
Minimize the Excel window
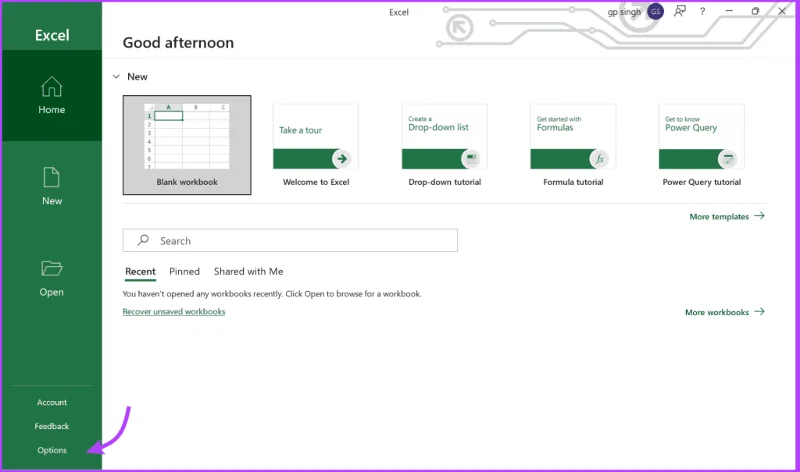click(x=729, y=11)
